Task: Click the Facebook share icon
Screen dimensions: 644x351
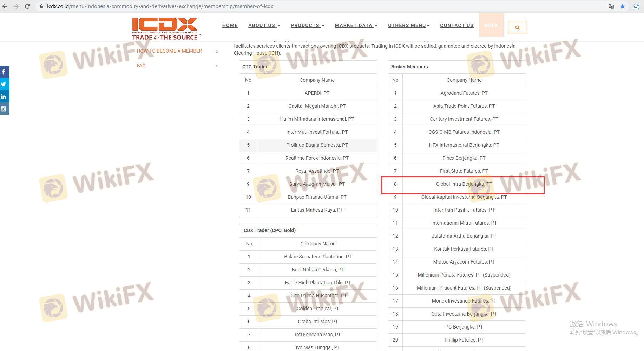Action: (4, 72)
